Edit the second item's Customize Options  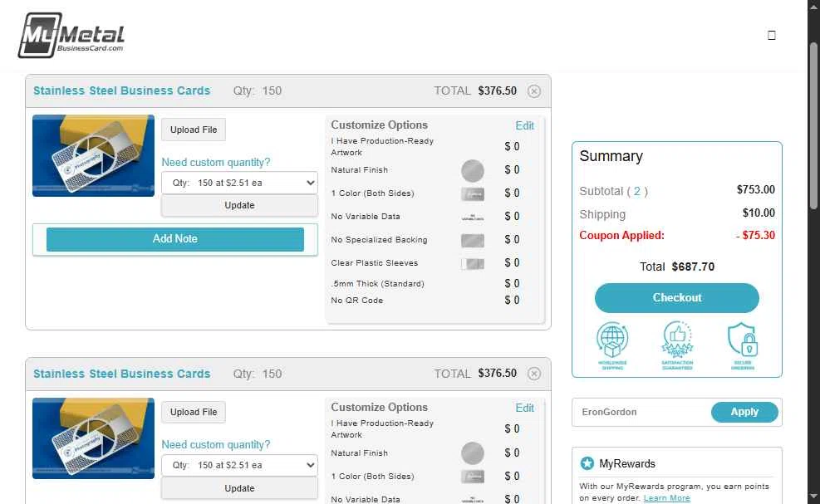click(524, 409)
